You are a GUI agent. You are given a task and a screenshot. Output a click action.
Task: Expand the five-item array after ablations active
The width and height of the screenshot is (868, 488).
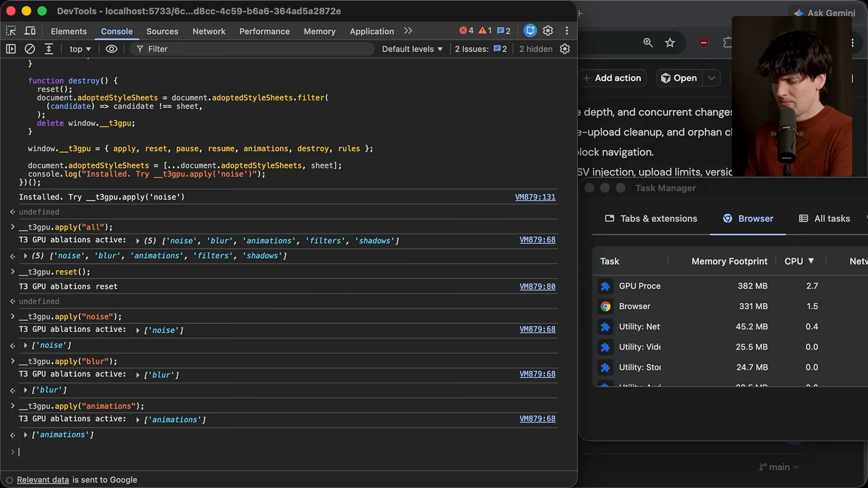[138, 241]
